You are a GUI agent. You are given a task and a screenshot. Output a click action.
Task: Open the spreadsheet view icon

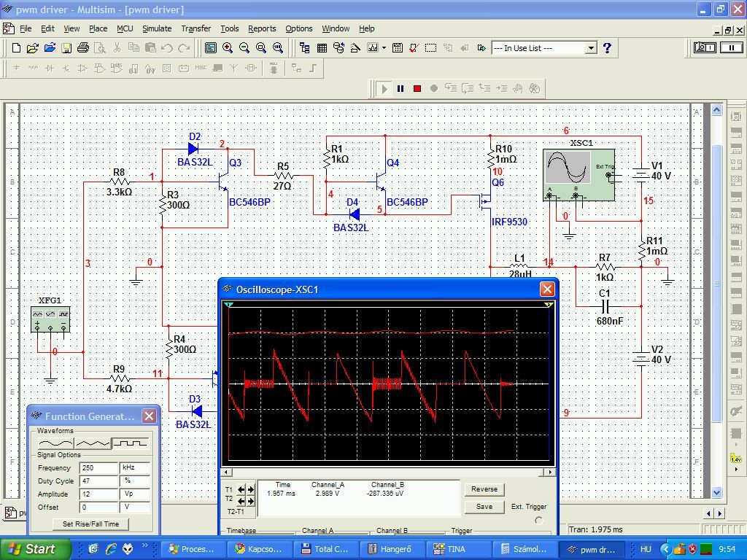point(322,48)
